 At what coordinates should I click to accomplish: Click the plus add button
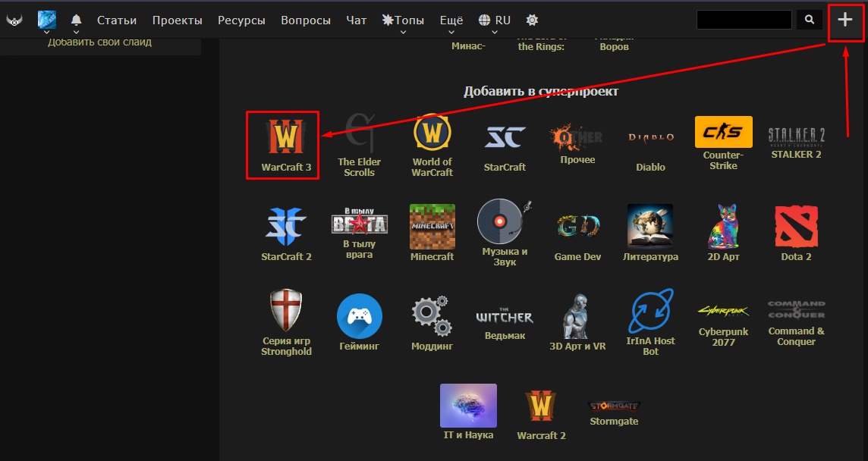[844, 20]
